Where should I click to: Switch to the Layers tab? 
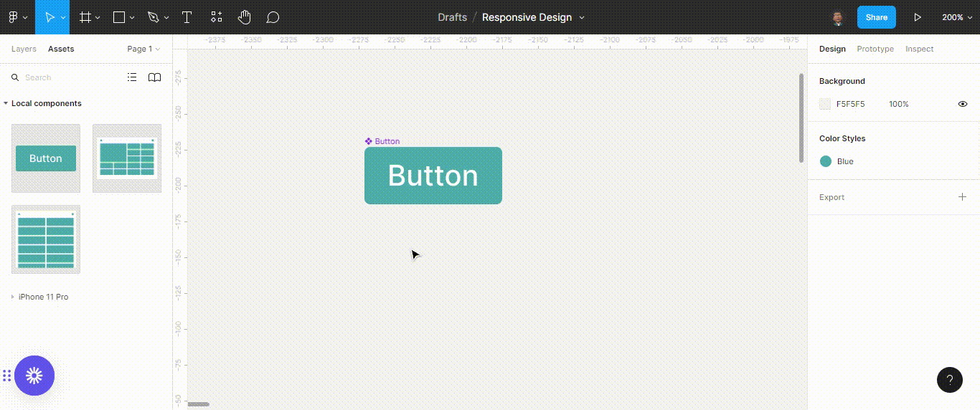click(24, 49)
